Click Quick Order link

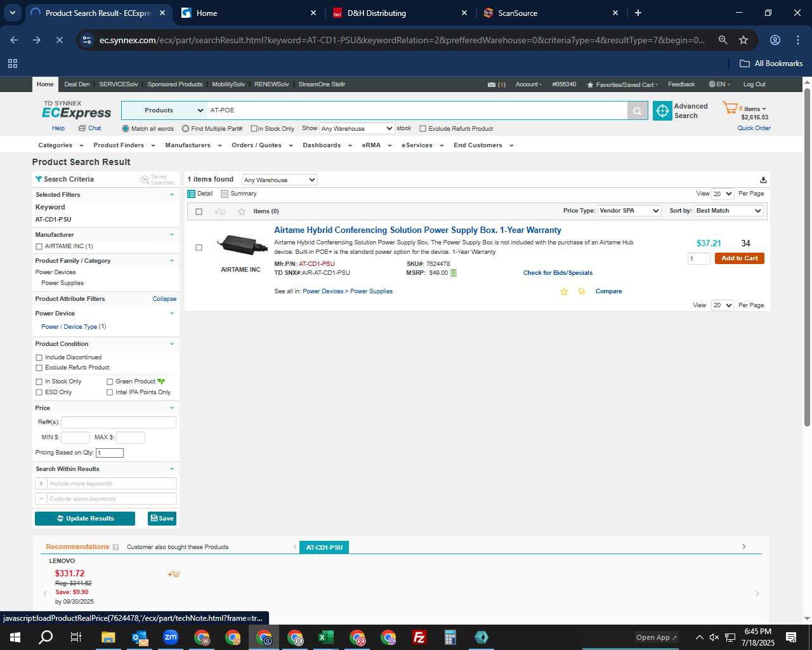tap(754, 128)
